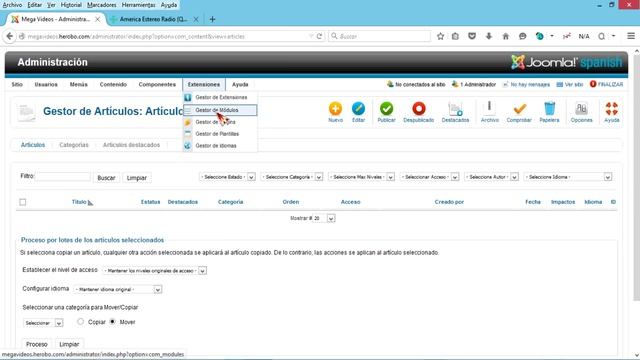
Task: Choose Gestor de Módulos menu entry
Action: (220, 110)
